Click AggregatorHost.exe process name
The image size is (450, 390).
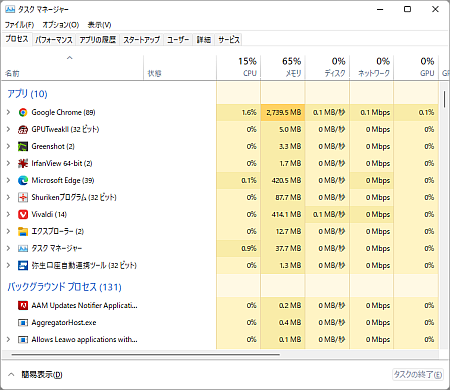pos(64,323)
